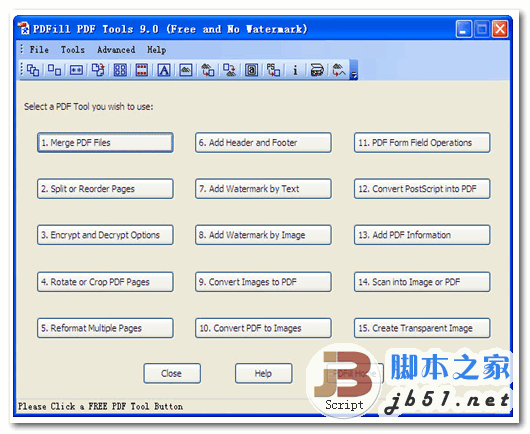Click the PDFill app icon in title bar
This screenshot has width=530, height=434.
click(24, 29)
